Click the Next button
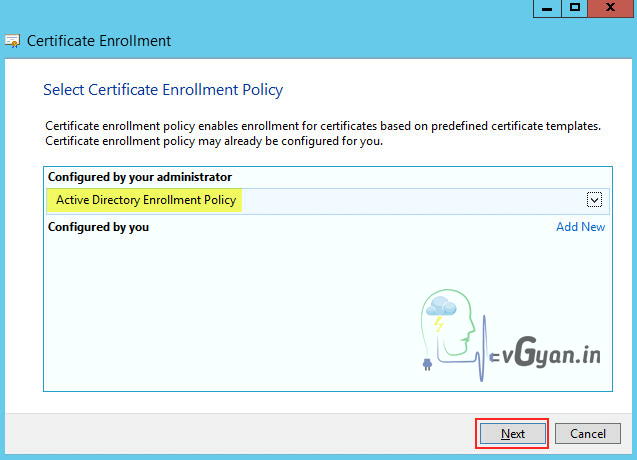Screen dimensions: 637x460 [x=512, y=434]
